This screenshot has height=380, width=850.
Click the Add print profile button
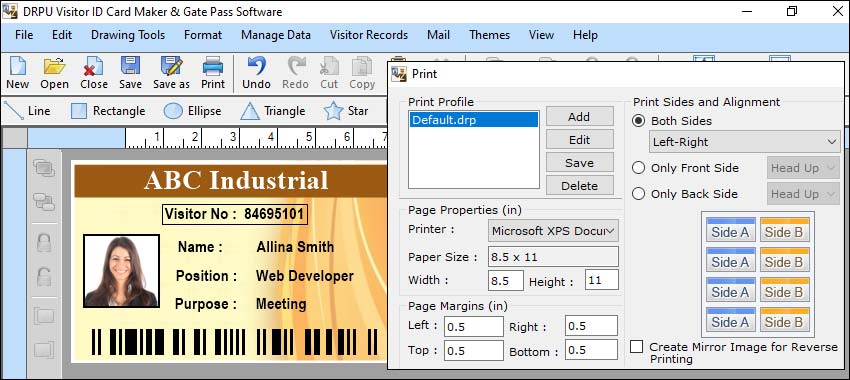pyautogui.click(x=579, y=117)
